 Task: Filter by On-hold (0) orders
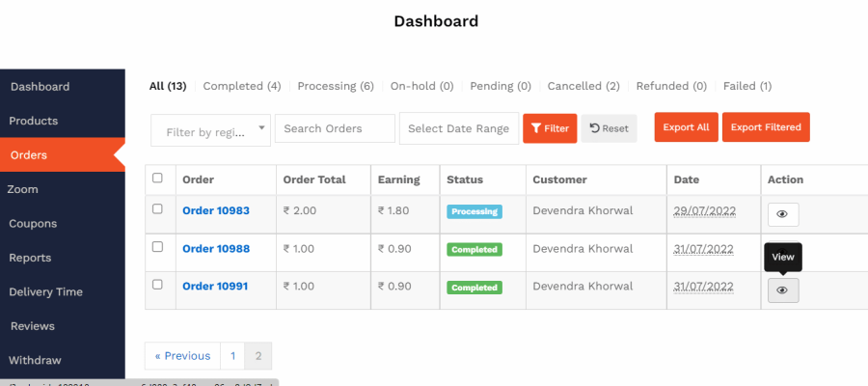pos(421,86)
